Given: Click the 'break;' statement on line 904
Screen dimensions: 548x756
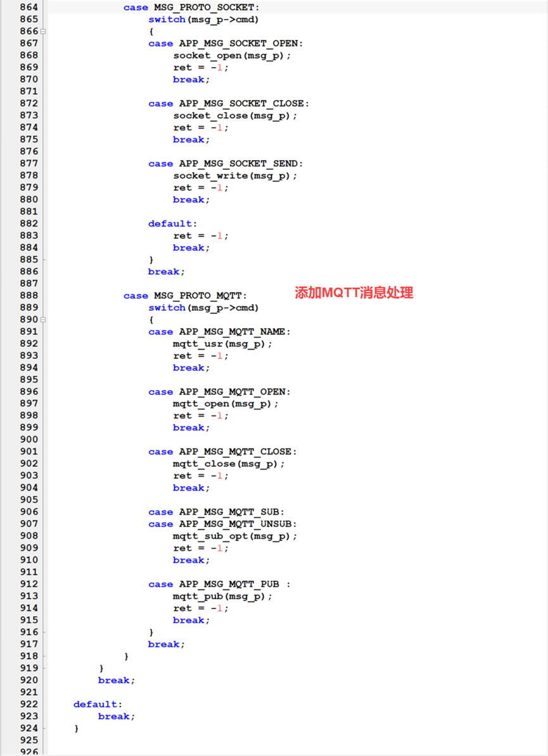Looking at the screenshot, I should click(191, 488).
